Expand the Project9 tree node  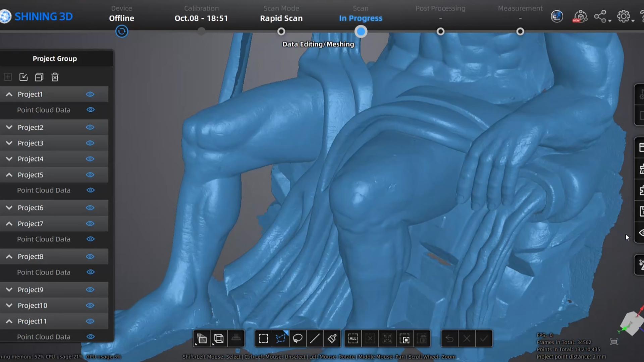(9, 290)
